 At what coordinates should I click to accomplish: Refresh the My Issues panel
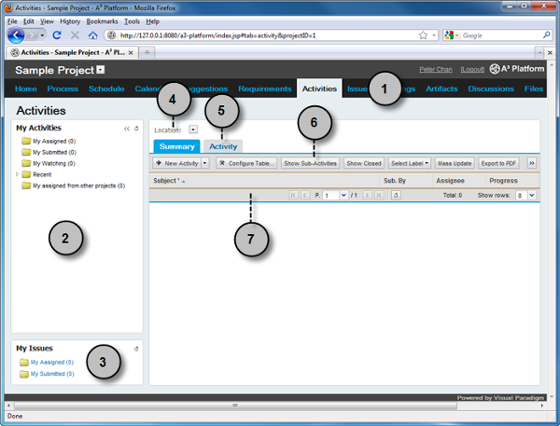[x=136, y=349]
